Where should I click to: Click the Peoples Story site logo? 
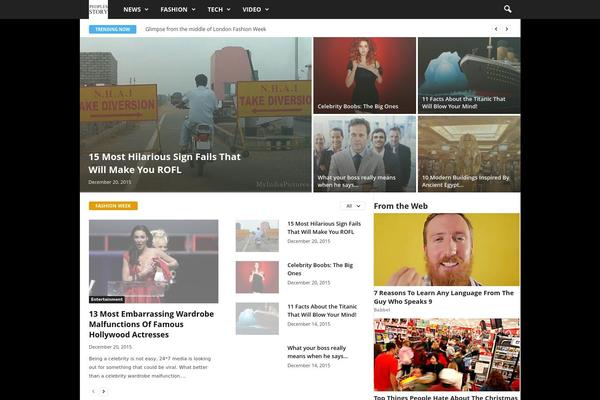point(98,9)
